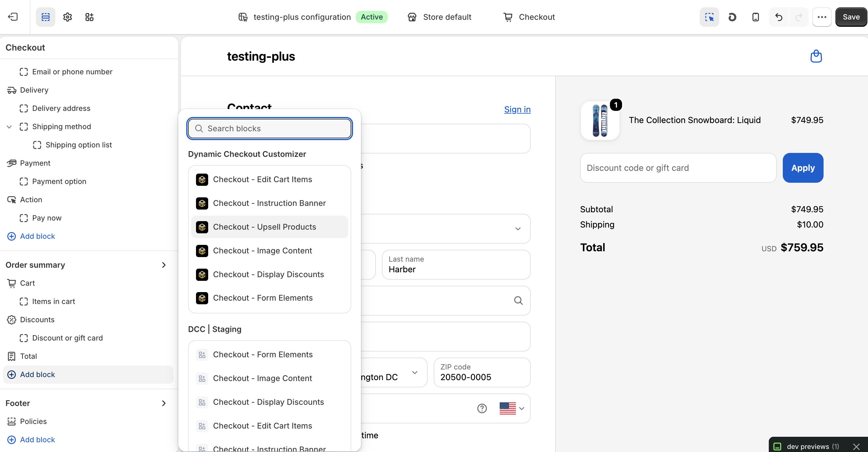Click the snowboard product thumbnail

600,120
